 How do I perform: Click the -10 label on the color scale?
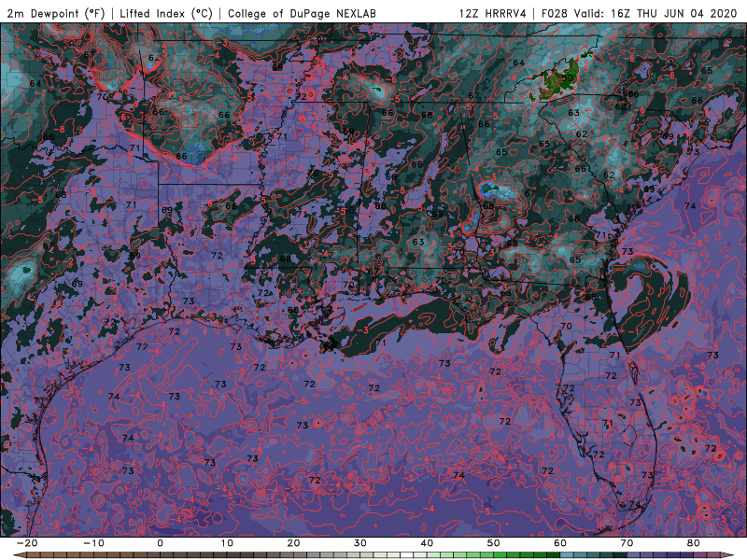click(x=93, y=543)
